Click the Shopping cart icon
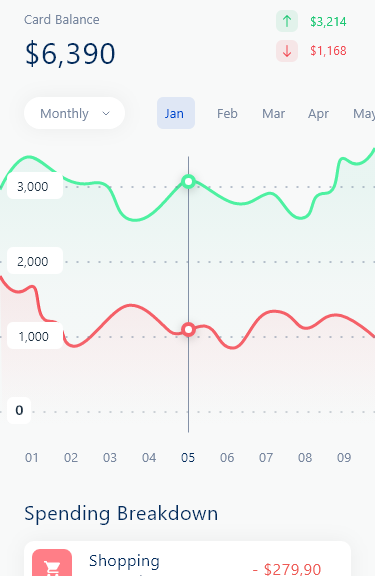This screenshot has width=375, height=576. 52,566
